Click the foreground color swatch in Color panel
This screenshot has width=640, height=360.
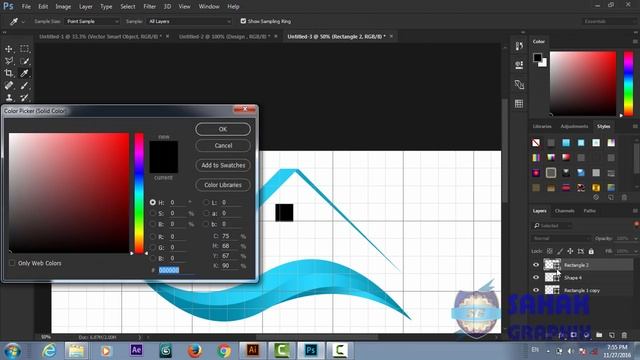[x=538, y=58]
